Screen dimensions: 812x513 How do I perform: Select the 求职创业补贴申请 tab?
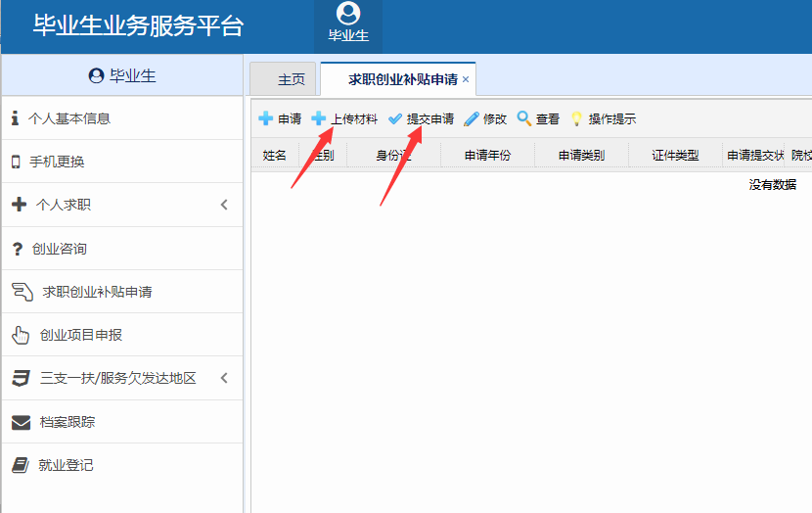click(x=403, y=79)
